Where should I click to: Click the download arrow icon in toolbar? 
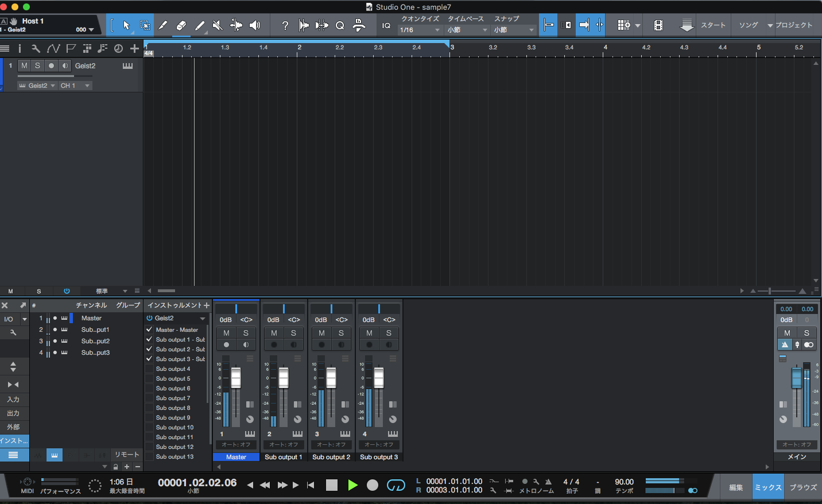[687, 25]
